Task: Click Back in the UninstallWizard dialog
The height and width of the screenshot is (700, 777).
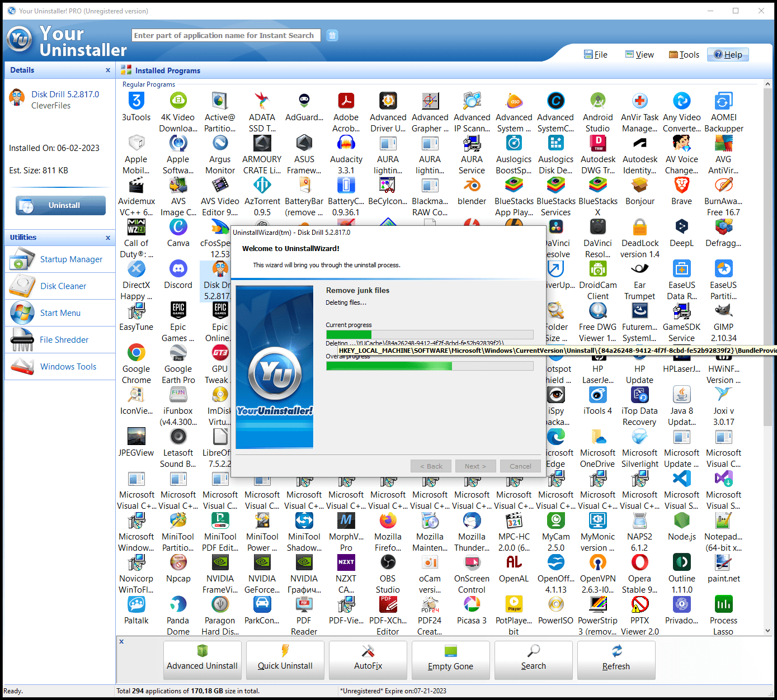Action: click(430, 466)
